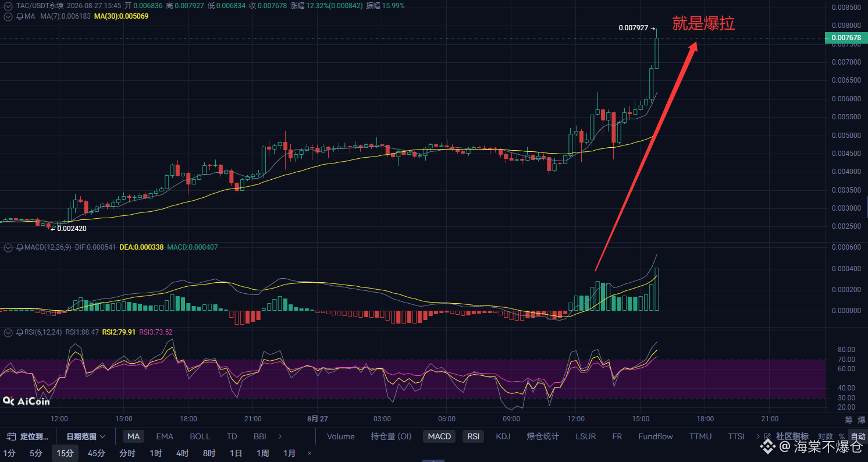Set alert with the MACD bell icon

tap(20, 247)
